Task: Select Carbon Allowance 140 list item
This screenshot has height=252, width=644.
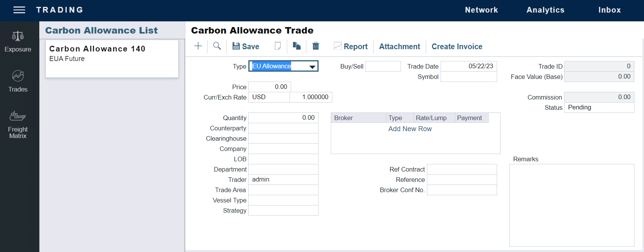Action: pos(112,58)
